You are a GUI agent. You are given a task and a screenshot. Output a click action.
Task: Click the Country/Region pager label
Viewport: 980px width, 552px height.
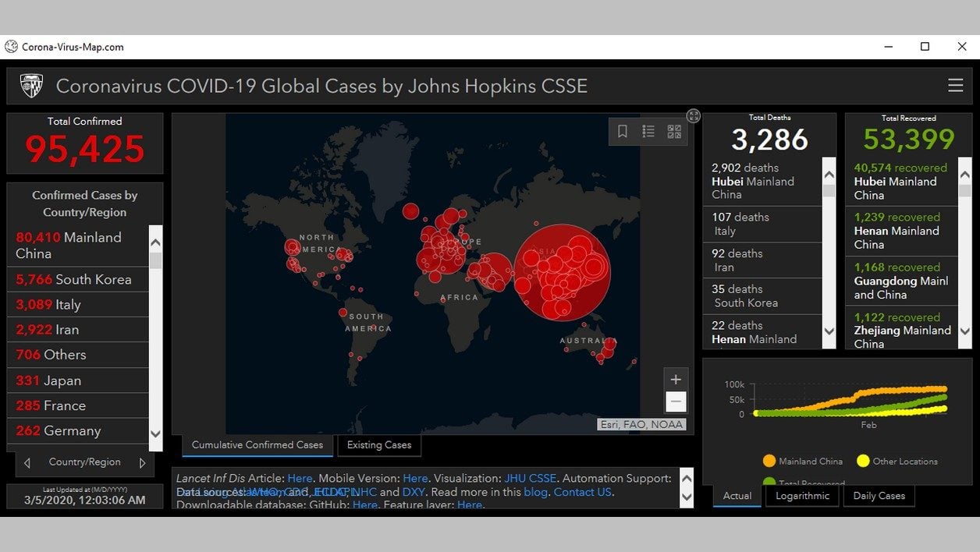85,462
